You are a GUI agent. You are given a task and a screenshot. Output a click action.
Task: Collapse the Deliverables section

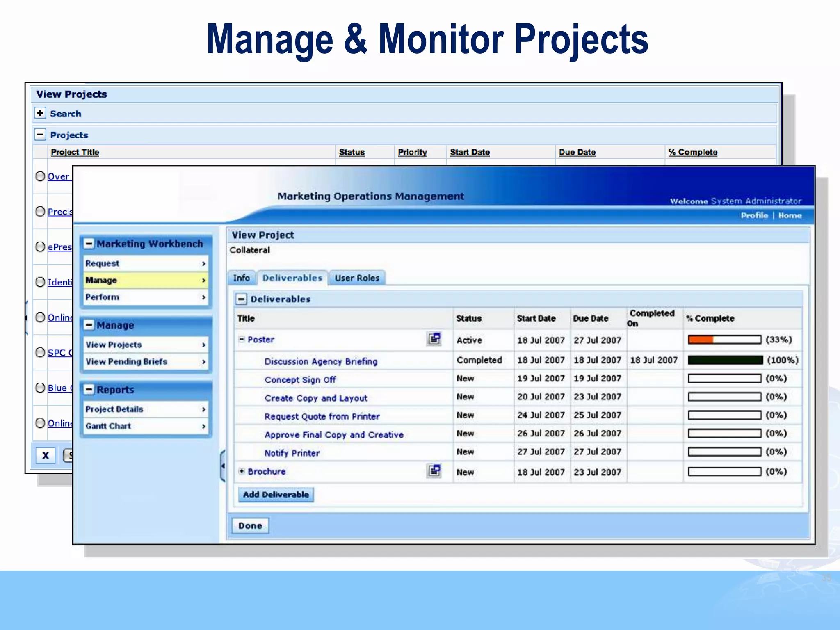tap(241, 299)
